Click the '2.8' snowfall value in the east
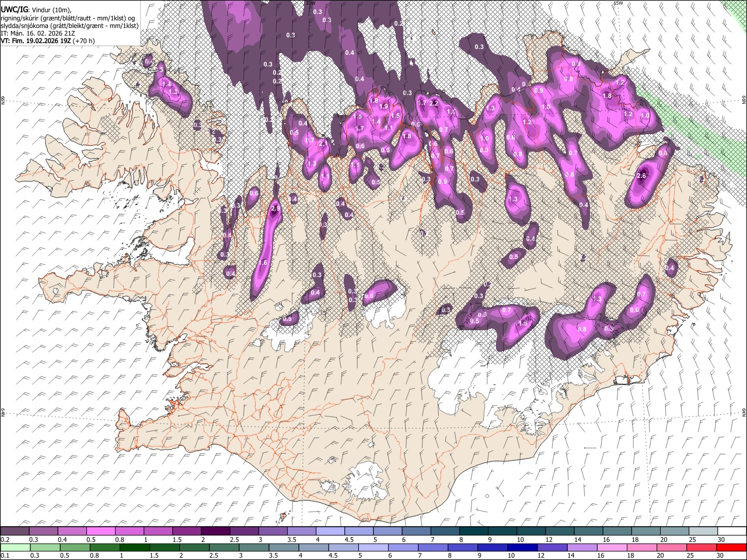Screen dimensions: 747x560 [642, 176]
